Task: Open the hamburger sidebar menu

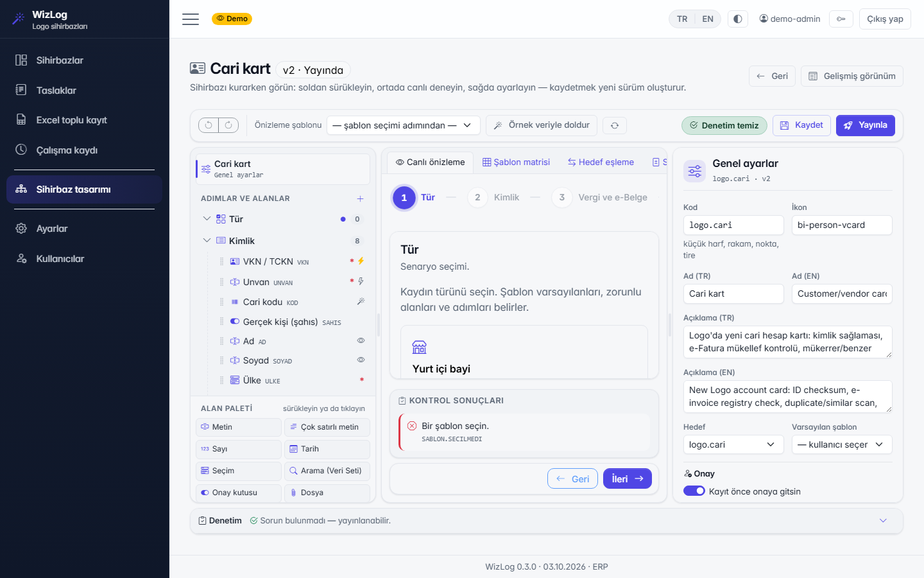Action: 191,19
